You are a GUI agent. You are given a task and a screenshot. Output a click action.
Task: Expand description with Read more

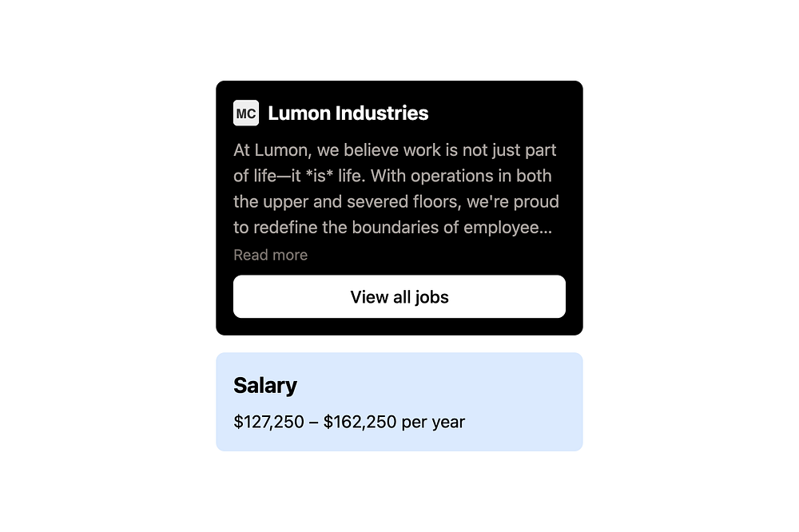click(270, 255)
